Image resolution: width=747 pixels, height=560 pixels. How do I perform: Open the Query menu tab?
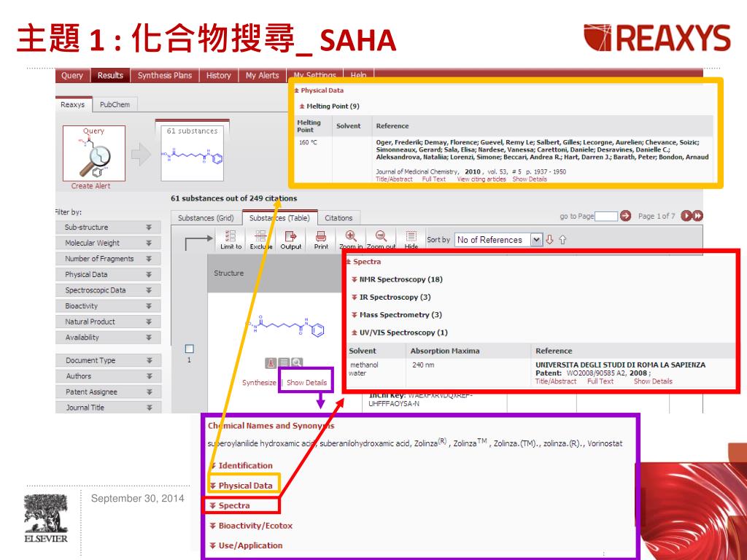click(x=72, y=75)
